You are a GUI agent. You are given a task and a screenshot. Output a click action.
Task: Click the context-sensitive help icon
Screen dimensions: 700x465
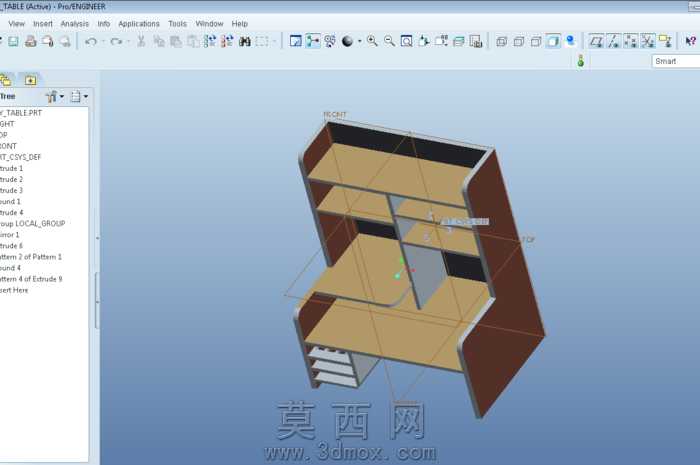tap(691, 42)
